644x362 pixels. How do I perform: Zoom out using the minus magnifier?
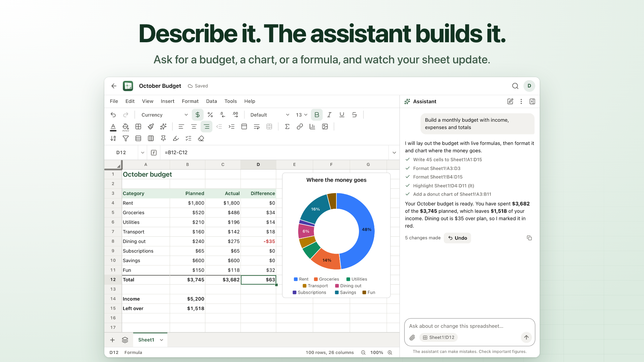(x=363, y=353)
